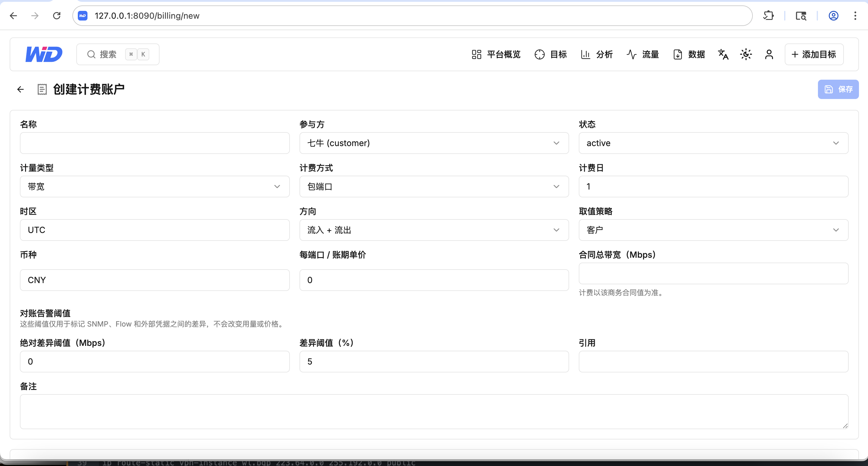Click the 搜索 search box
This screenshot has height=466, width=868.
coord(118,54)
